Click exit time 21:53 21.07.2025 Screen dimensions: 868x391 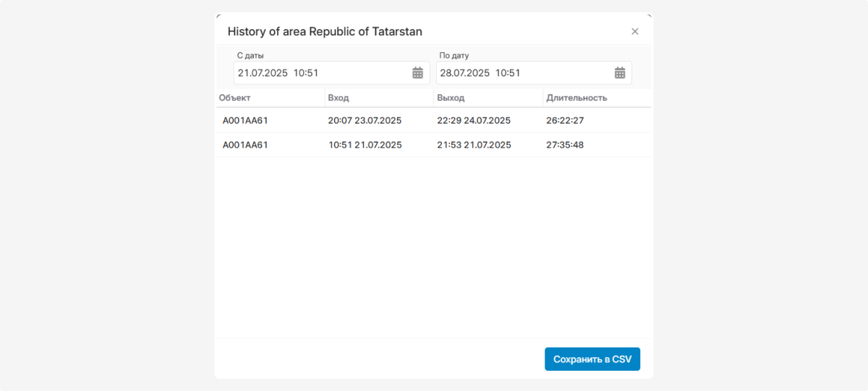474,145
